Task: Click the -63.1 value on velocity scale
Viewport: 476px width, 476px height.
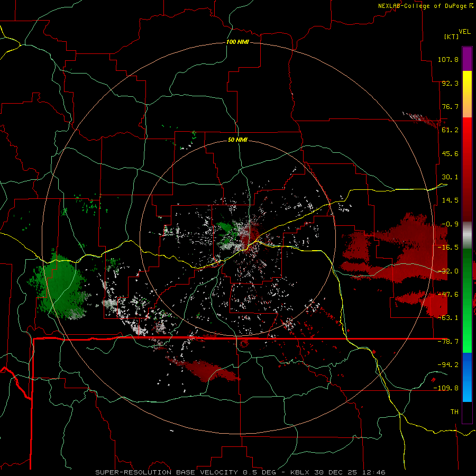Action: click(x=448, y=318)
